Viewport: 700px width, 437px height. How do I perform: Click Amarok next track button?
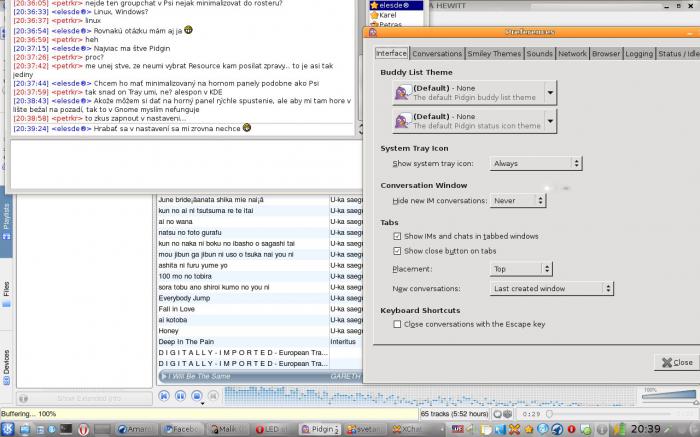[x=213, y=396]
